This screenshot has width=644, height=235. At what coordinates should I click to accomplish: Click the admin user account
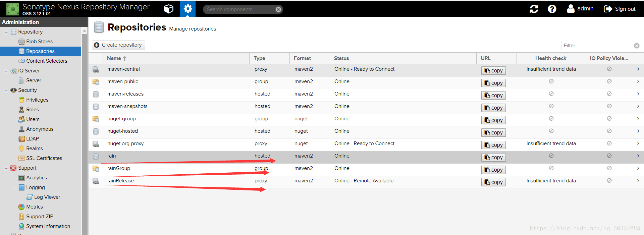pos(580,9)
